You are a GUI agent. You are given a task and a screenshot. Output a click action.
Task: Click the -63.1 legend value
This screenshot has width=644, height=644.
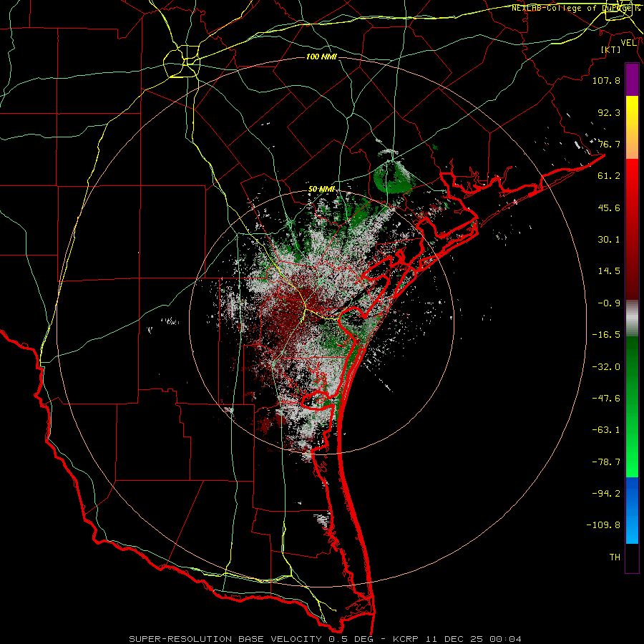point(606,430)
